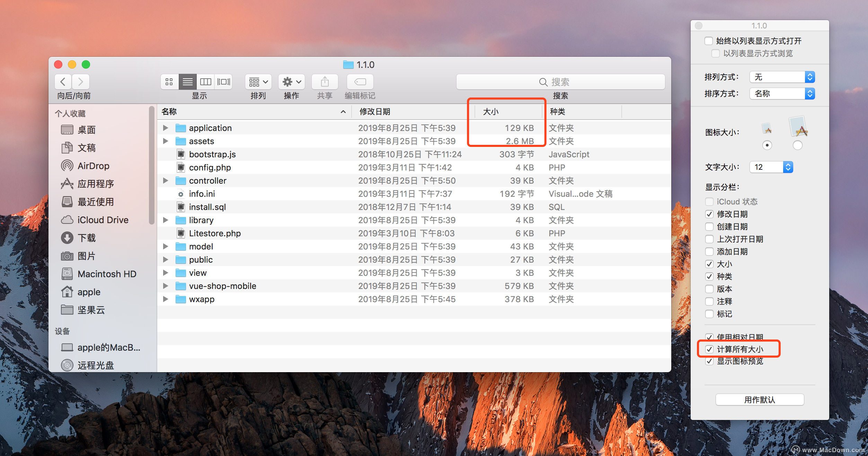Uncheck the 修改日期 column checkbox
The image size is (868, 456).
pyautogui.click(x=709, y=214)
